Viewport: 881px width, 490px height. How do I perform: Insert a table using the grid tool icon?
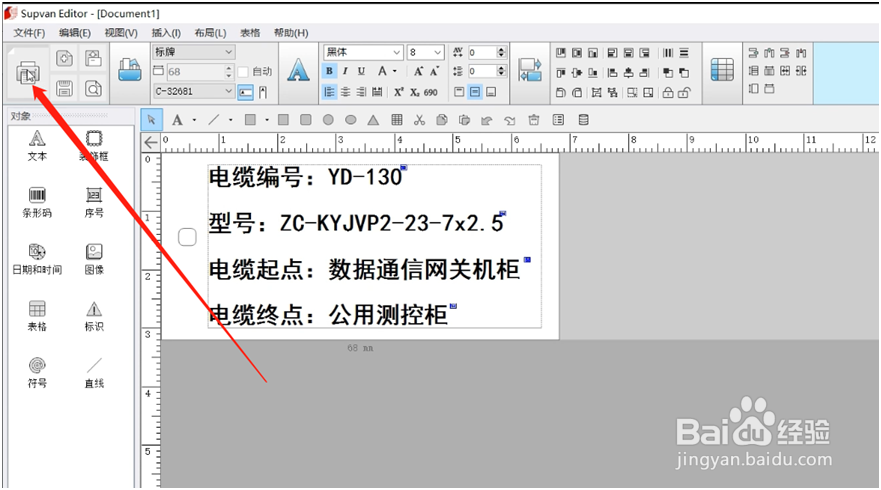click(x=397, y=120)
